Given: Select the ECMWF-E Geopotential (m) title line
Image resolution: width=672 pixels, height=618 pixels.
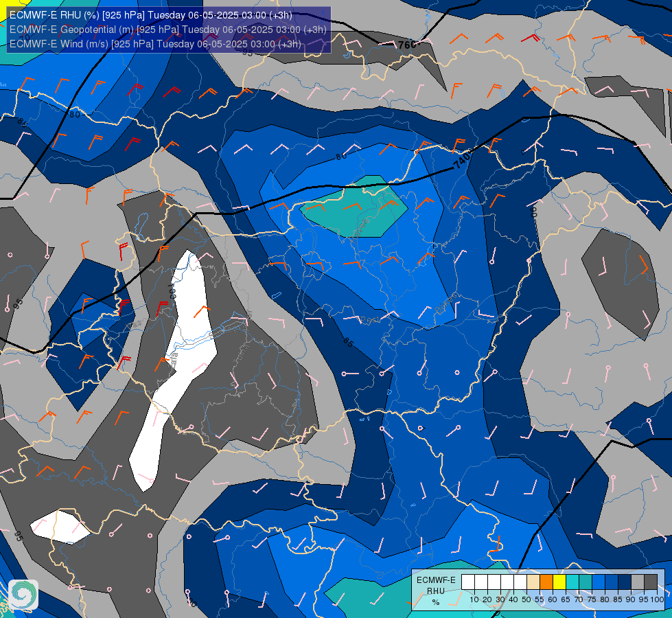Looking at the screenshot, I should (168, 30).
